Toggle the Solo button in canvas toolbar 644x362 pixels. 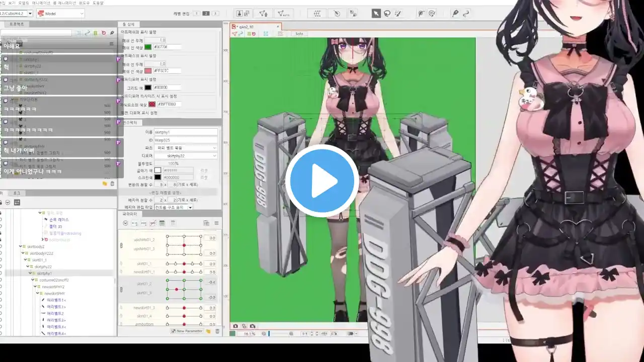click(x=299, y=34)
